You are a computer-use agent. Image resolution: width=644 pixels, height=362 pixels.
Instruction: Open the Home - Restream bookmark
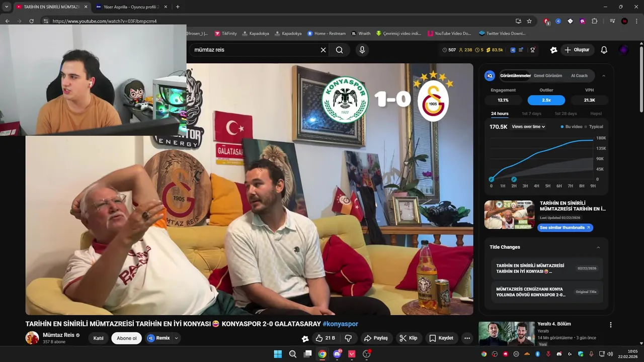click(327, 33)
